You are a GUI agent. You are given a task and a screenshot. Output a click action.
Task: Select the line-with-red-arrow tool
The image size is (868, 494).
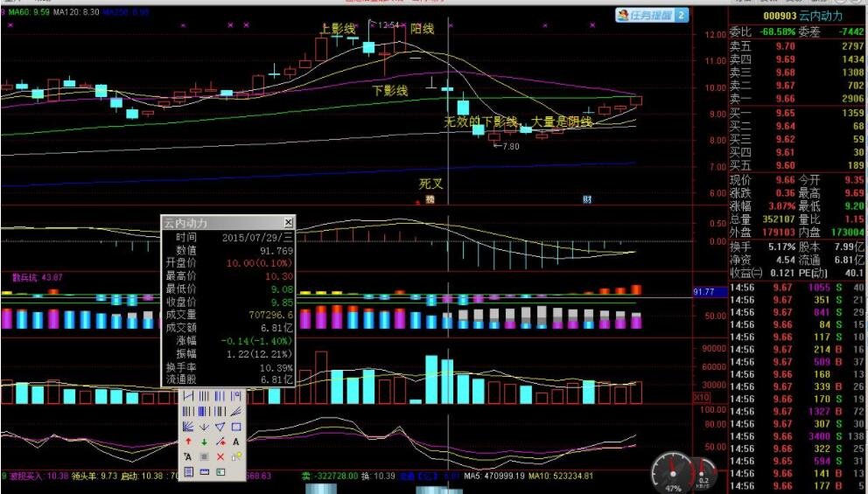pyautogui.click(x=220, y=442)
